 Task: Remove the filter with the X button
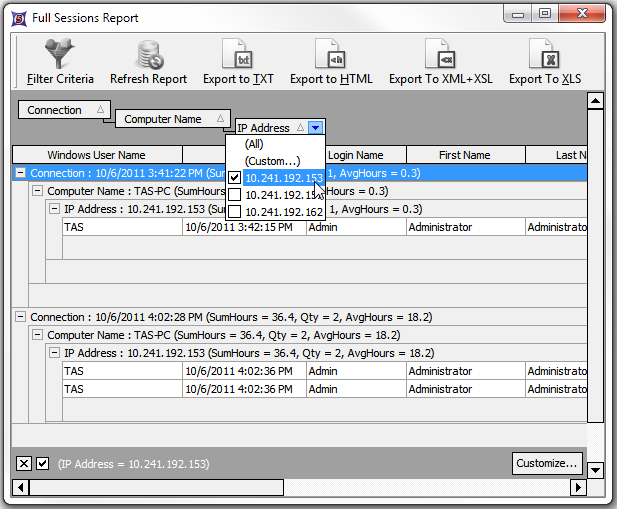24,463
